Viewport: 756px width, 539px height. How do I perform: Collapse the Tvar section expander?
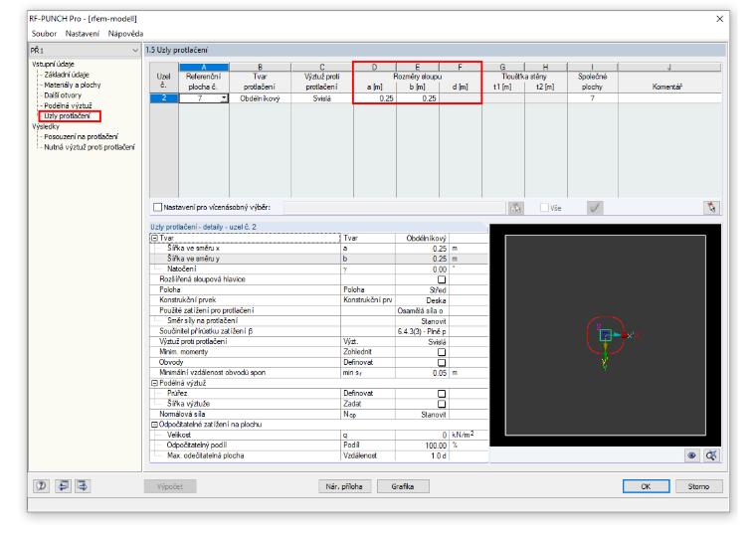coord(155,238)
